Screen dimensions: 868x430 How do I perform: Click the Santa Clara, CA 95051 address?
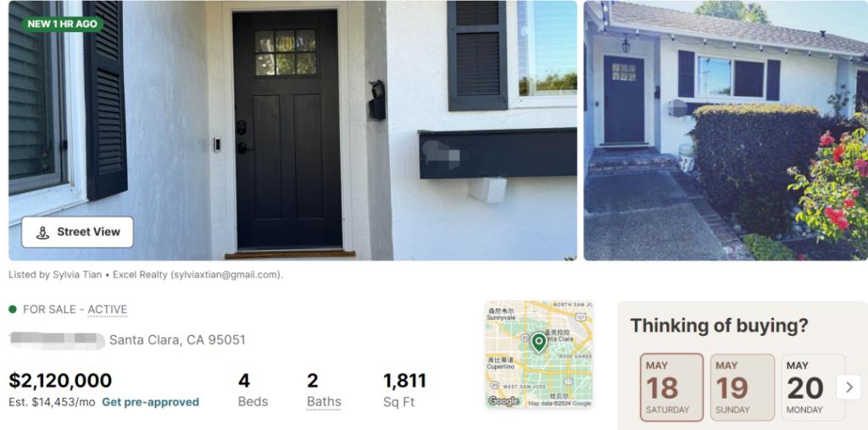[177, 340]
